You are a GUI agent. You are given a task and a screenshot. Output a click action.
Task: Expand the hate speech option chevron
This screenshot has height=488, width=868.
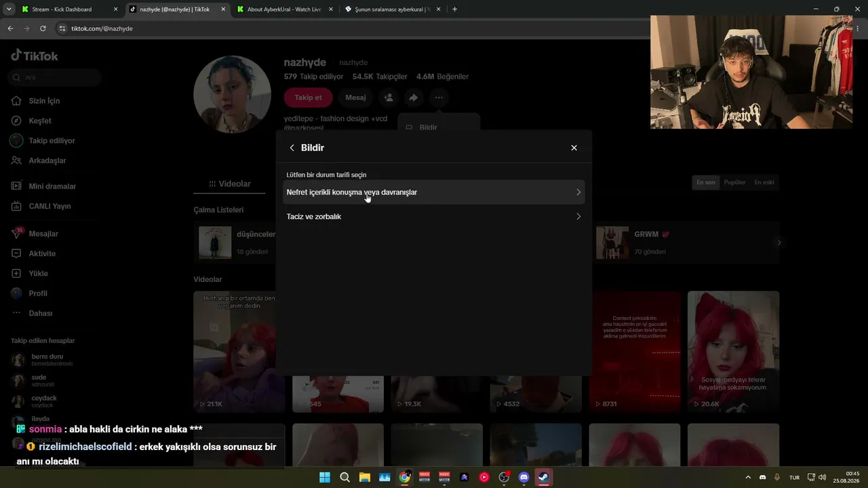578,192
